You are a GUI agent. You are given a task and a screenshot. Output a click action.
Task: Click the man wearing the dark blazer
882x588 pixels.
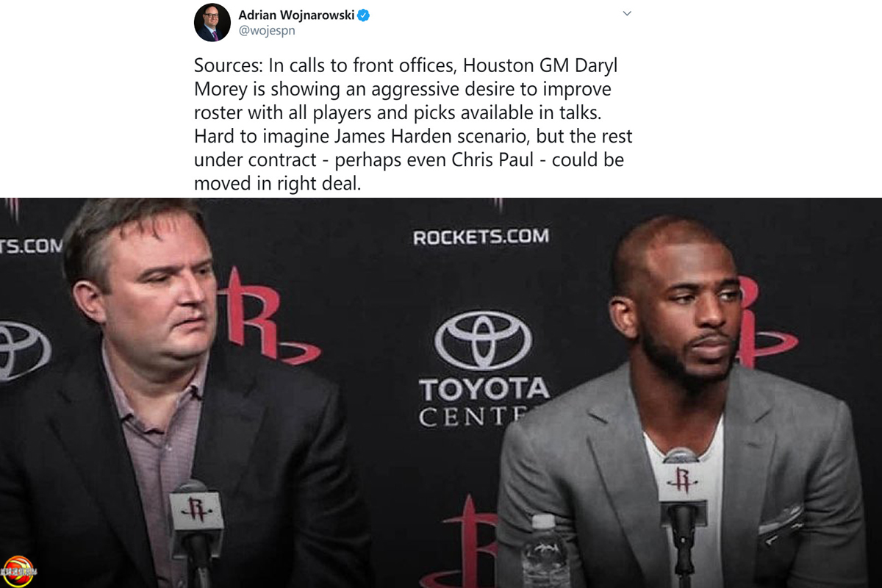tap(169, 397)
